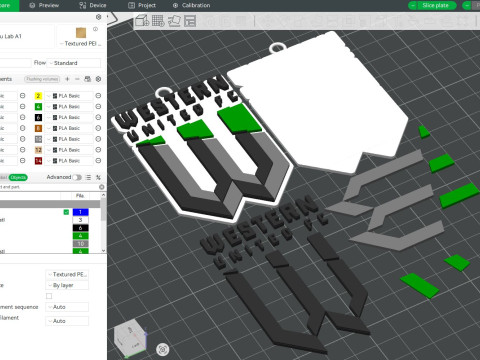Open printer settings gear at panel top
Screen dimensions: 480x360
click(x=99, y=17)
